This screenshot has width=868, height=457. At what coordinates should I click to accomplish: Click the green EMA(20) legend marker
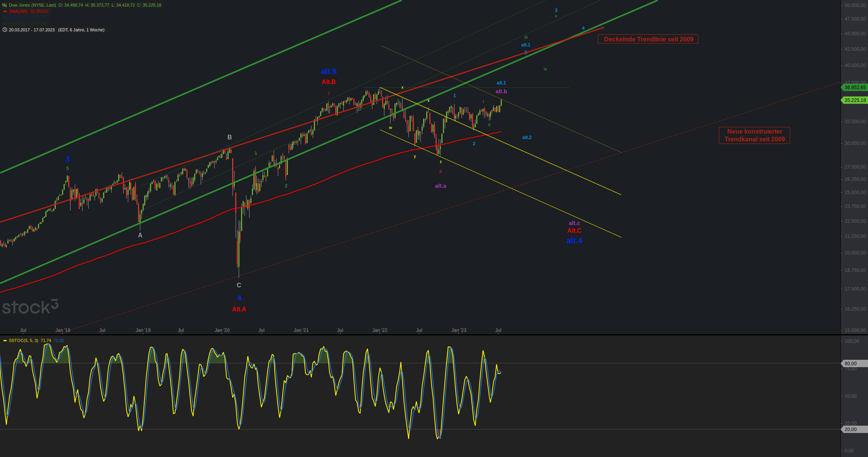tap(5, 24)
